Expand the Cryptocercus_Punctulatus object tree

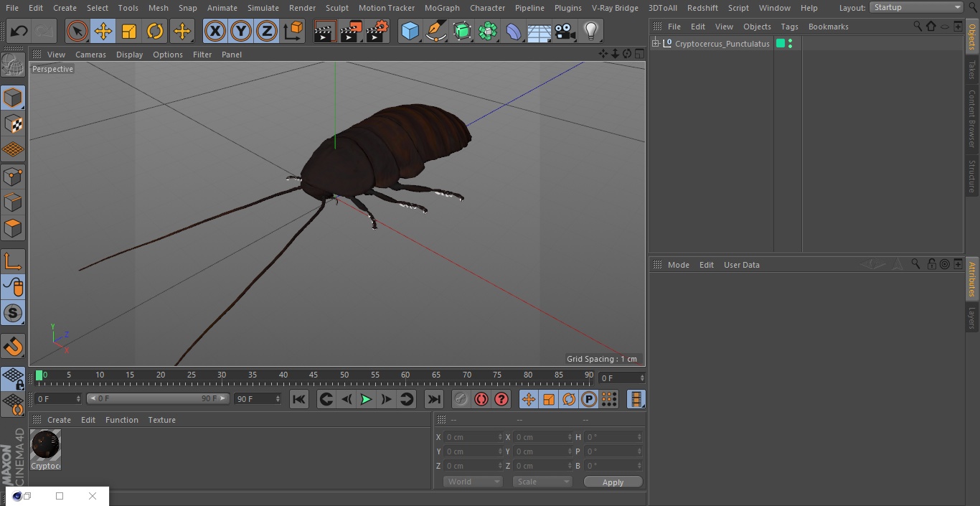click(x=655, y=44)
